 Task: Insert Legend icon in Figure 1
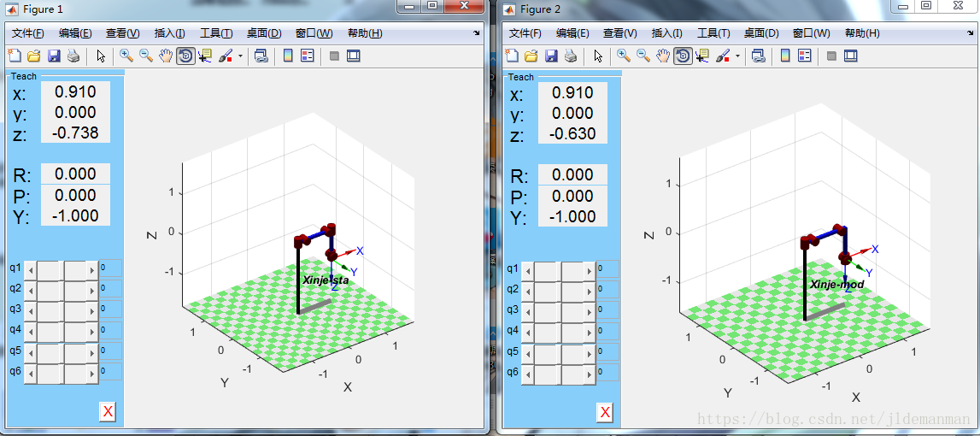click(x=308, y=56)
